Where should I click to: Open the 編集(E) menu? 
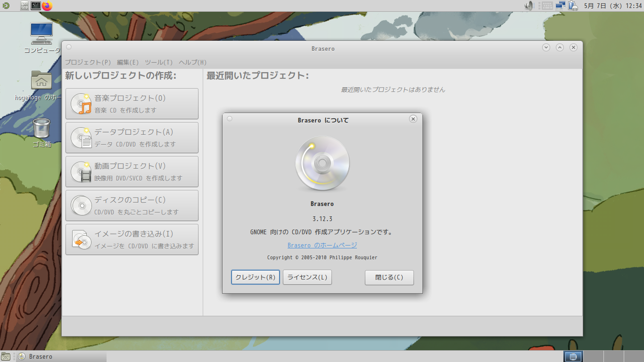pyautogui.click(x=128, y=62)
